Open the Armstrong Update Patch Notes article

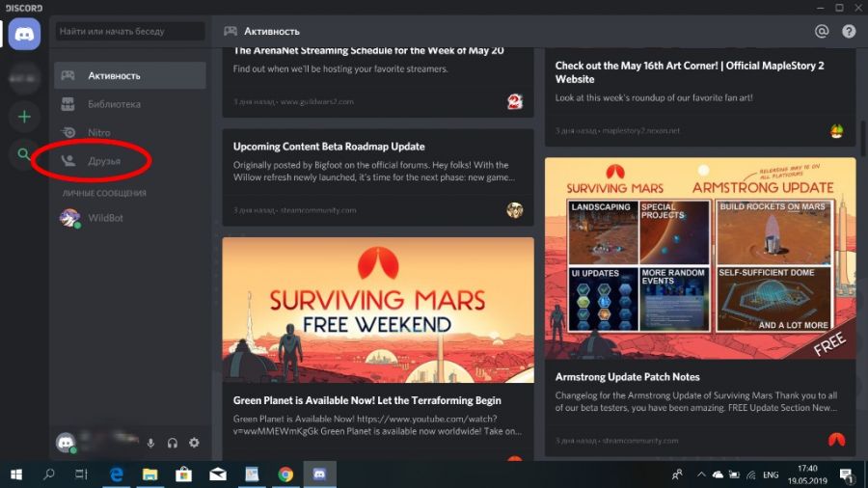point(627,376)
